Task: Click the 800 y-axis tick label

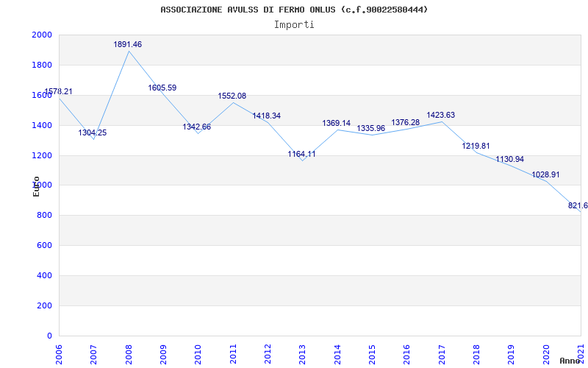Action: click(45, 216)
